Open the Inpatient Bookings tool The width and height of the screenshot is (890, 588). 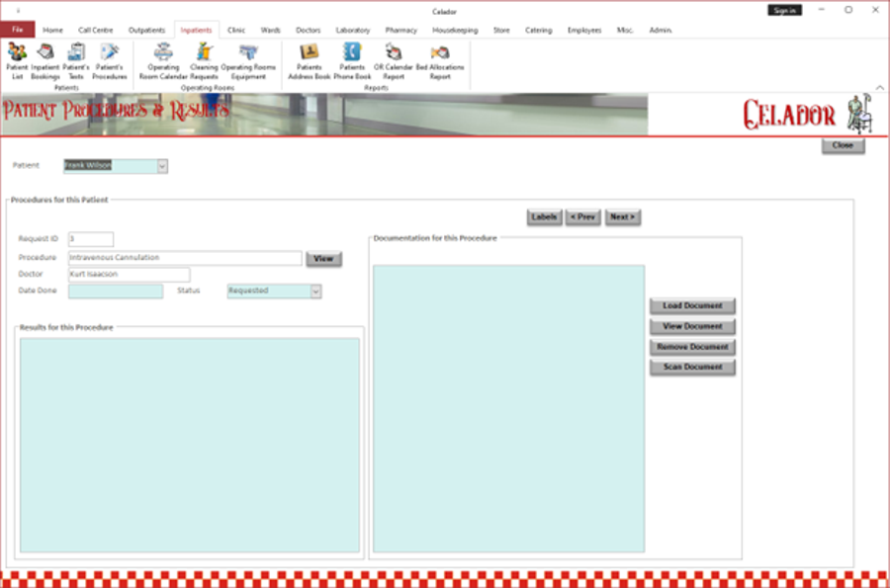coord(45,61)
